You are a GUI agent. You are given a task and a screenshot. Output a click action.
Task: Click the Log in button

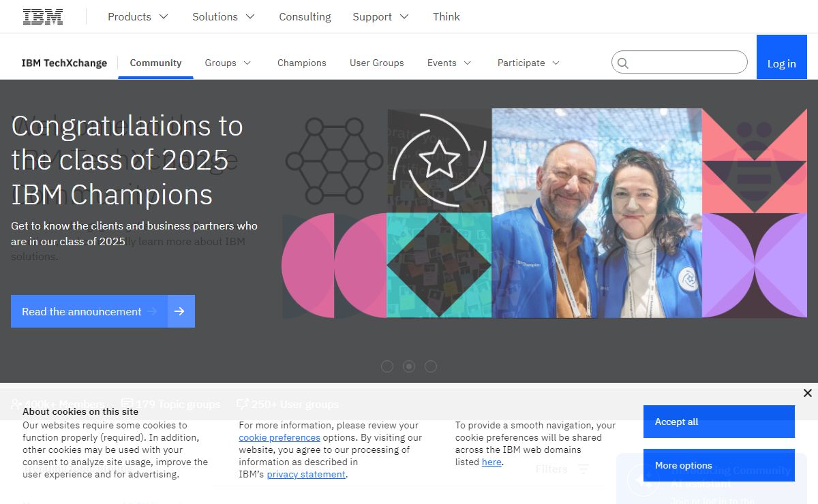[x=782, y=57]
